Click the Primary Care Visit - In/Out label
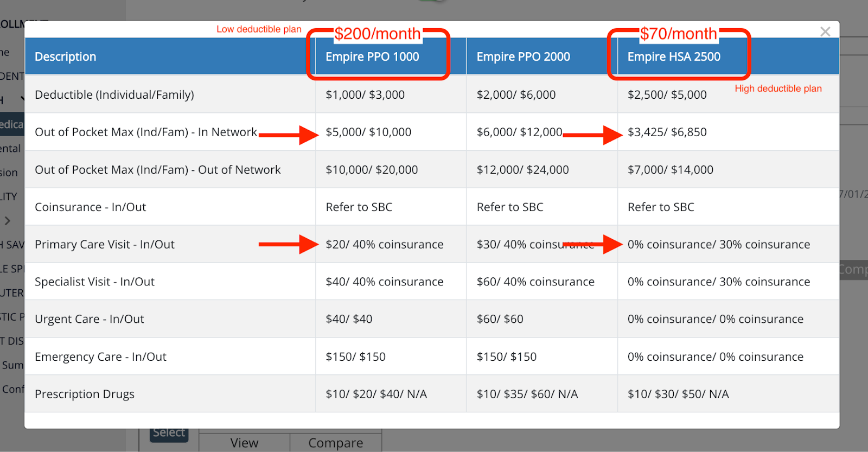 pos(105,244)
